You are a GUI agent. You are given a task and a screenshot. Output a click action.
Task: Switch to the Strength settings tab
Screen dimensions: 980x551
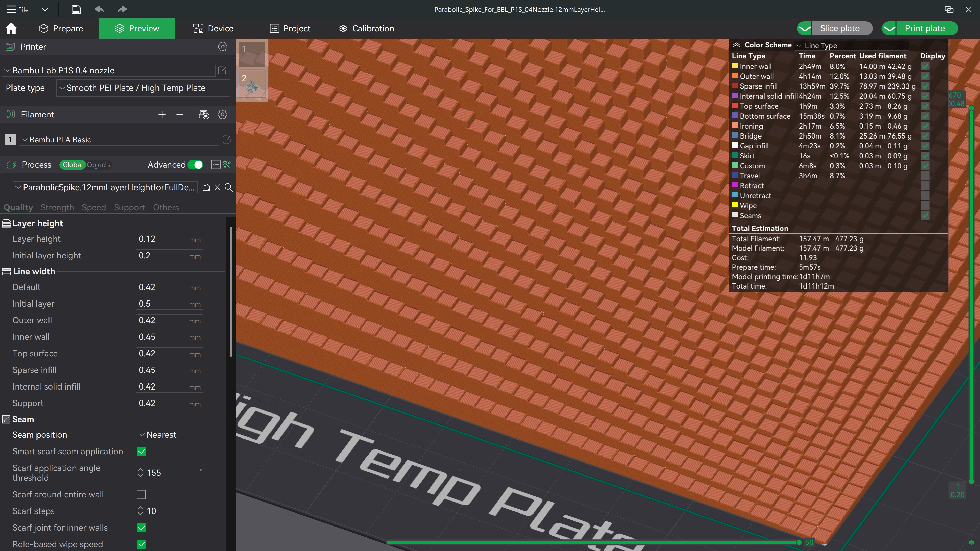[57, 207]
